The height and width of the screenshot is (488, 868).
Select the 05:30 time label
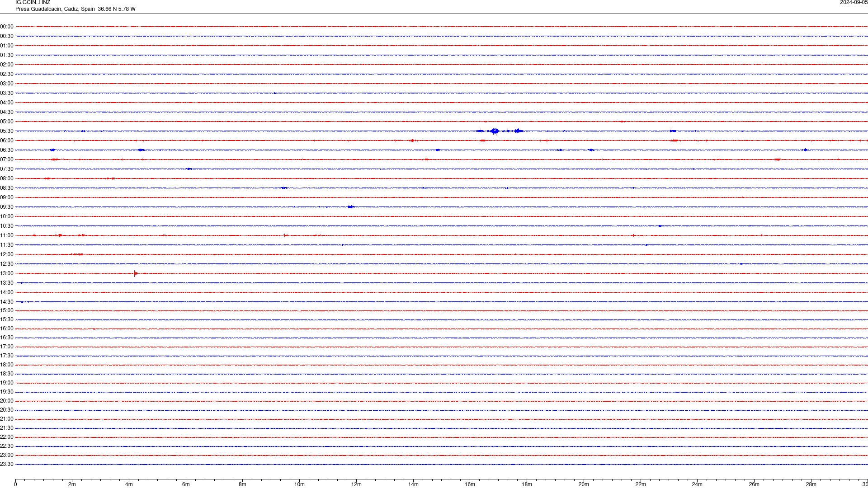pyautogui.click(x=7, y=131)
